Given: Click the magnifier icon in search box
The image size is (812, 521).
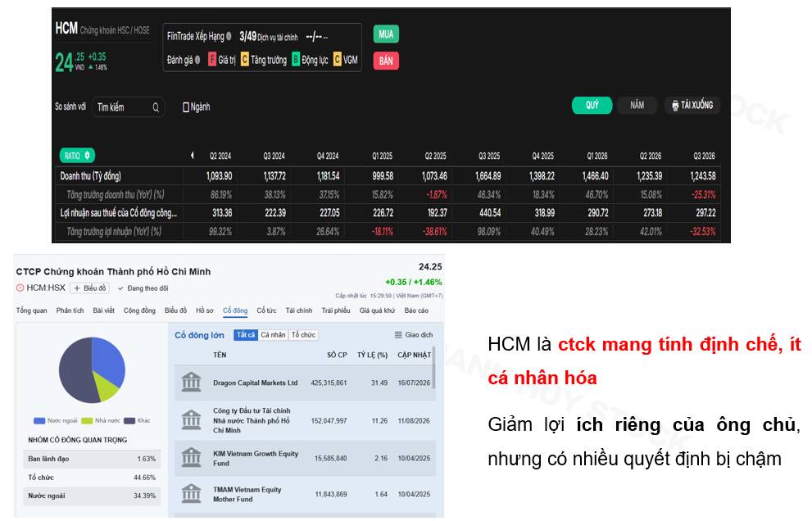Looking at the screenshot, I should tap(156, 107).
